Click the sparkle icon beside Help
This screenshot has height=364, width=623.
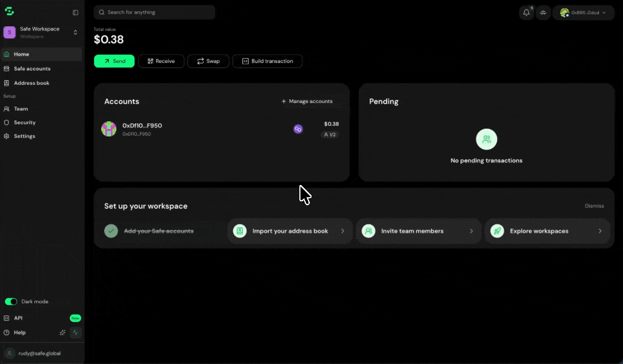tap(63, 333)
